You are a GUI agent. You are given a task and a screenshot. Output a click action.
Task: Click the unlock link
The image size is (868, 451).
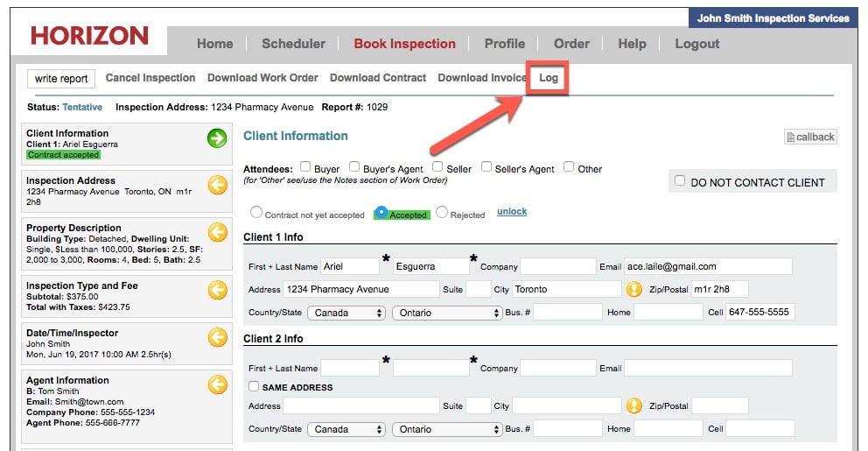tap(512, 212)
